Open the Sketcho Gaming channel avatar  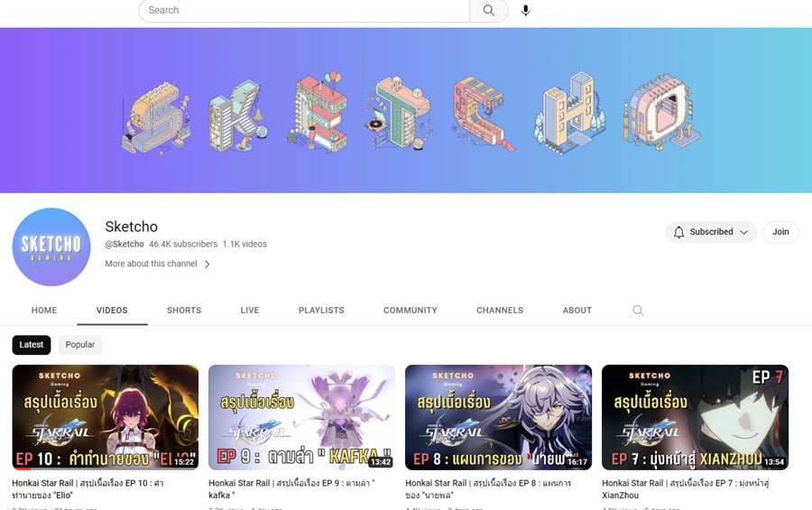click(x=51, y=246)
